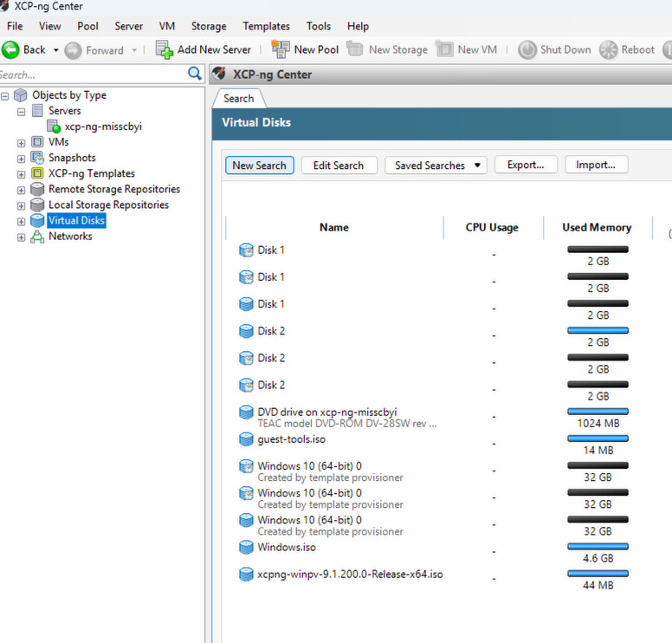This screenshot has width=672, height=643.
Task: Click the Remote Storage Repositories icon
Action: click(x=37, y=189)
